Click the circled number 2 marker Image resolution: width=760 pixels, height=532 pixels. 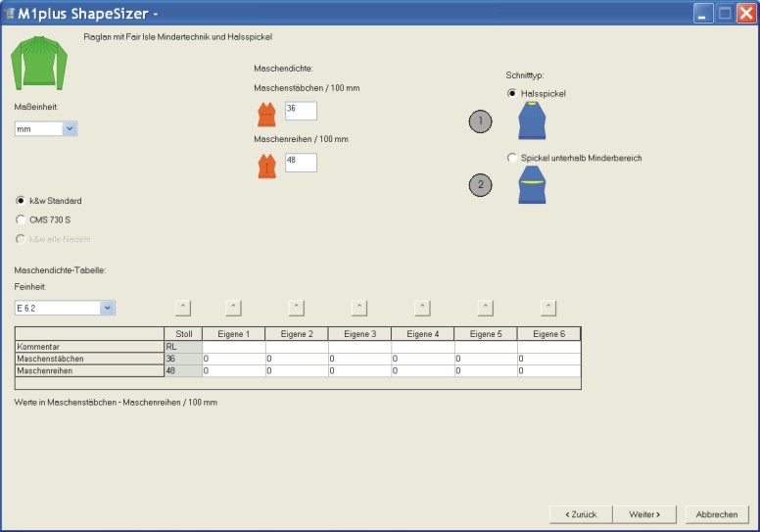click(480, 184)
